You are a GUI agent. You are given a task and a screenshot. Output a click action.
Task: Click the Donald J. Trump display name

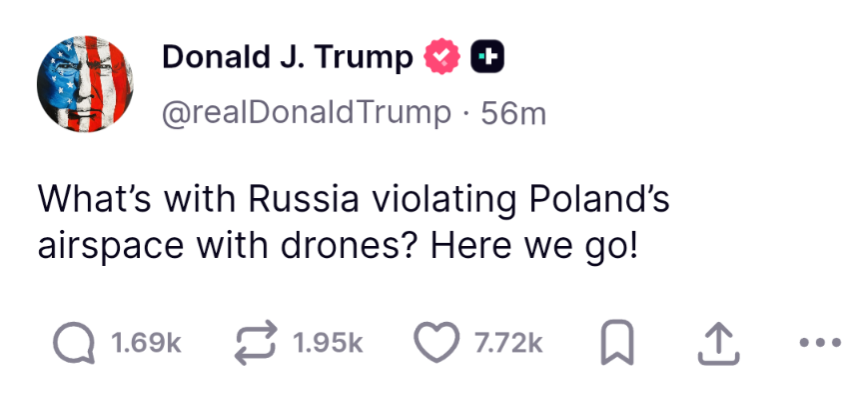(x=287, y=59)
